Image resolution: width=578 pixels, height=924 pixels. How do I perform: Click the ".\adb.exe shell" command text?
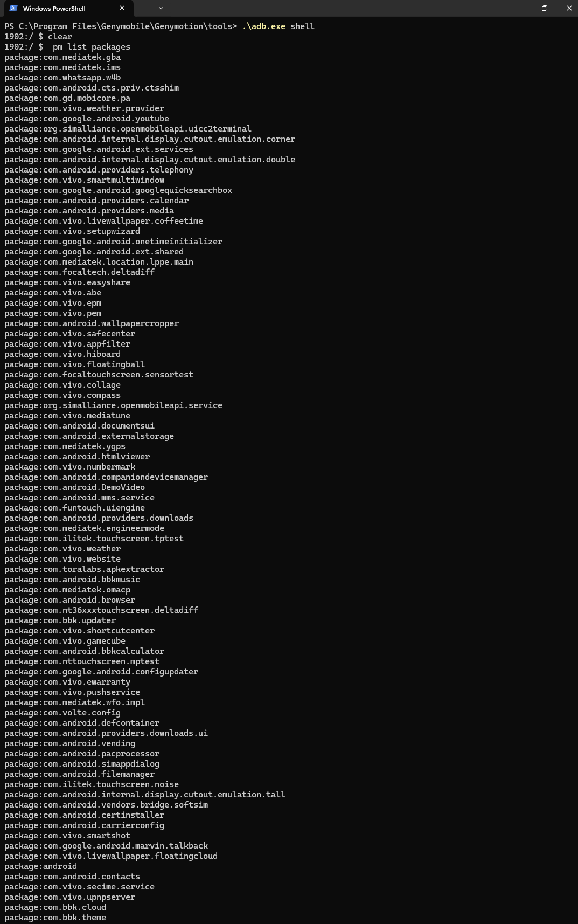pyautogui.click(x=278, y=26)
